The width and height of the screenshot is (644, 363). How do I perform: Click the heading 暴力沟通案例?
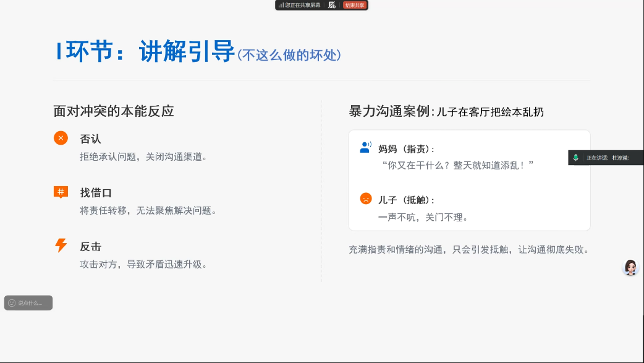(389, 111)
